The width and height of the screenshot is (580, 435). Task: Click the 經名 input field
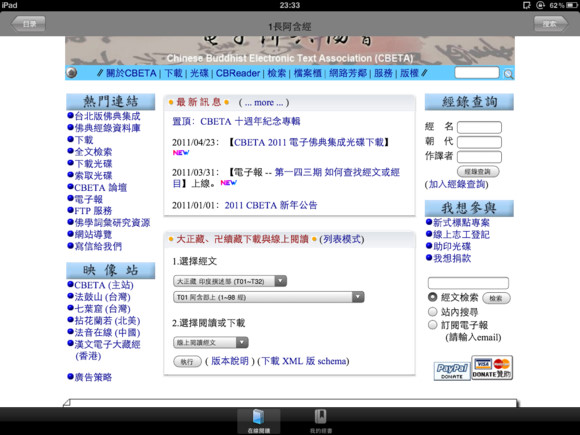(479, 127)
